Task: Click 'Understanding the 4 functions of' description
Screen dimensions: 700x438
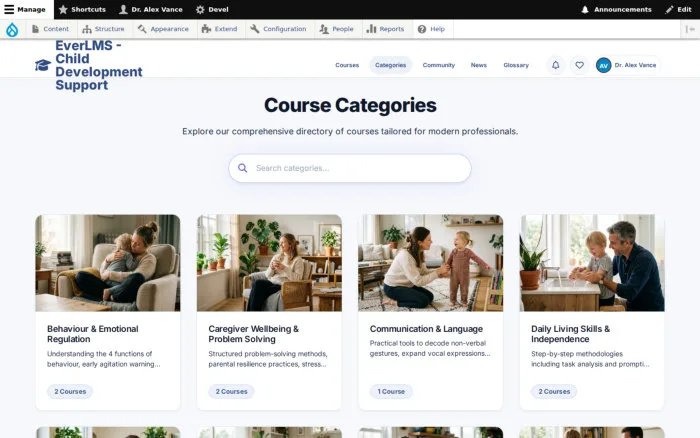Action: coord(104,359)
